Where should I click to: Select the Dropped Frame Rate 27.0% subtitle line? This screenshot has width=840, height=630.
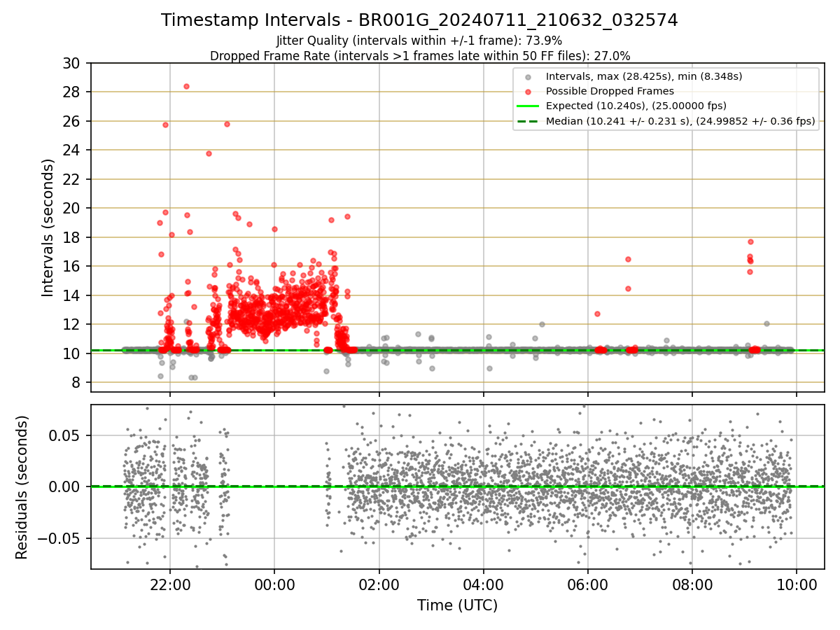click(420, 55)
